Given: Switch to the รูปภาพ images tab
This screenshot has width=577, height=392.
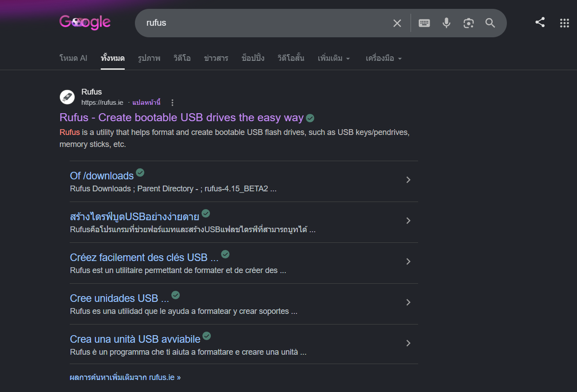Looking at the screenshot, I should [x=149, y=58].
